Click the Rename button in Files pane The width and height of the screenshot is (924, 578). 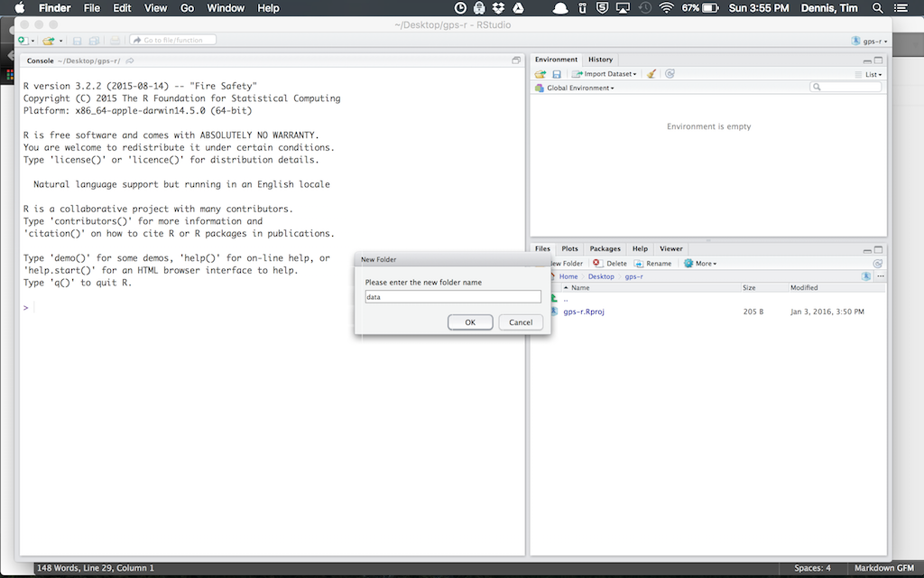click(652, 264)
